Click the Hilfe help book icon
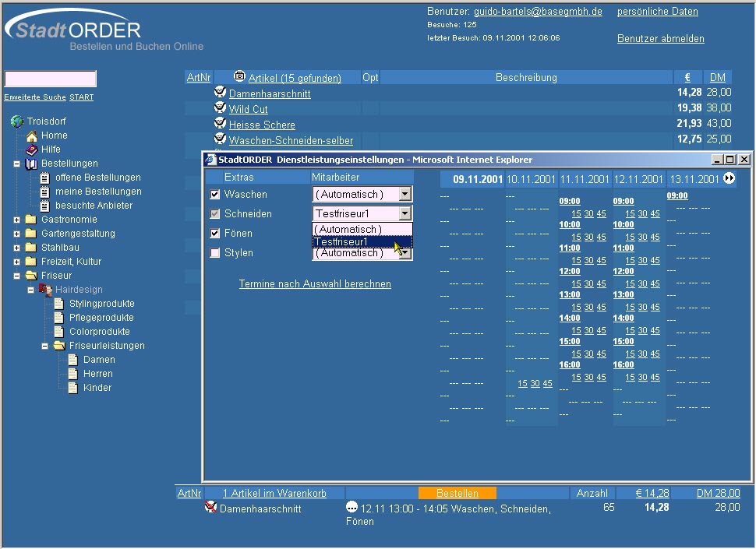The height and width of the screenshot is (549, 756). pyautogui.click(x=32, y=150)
